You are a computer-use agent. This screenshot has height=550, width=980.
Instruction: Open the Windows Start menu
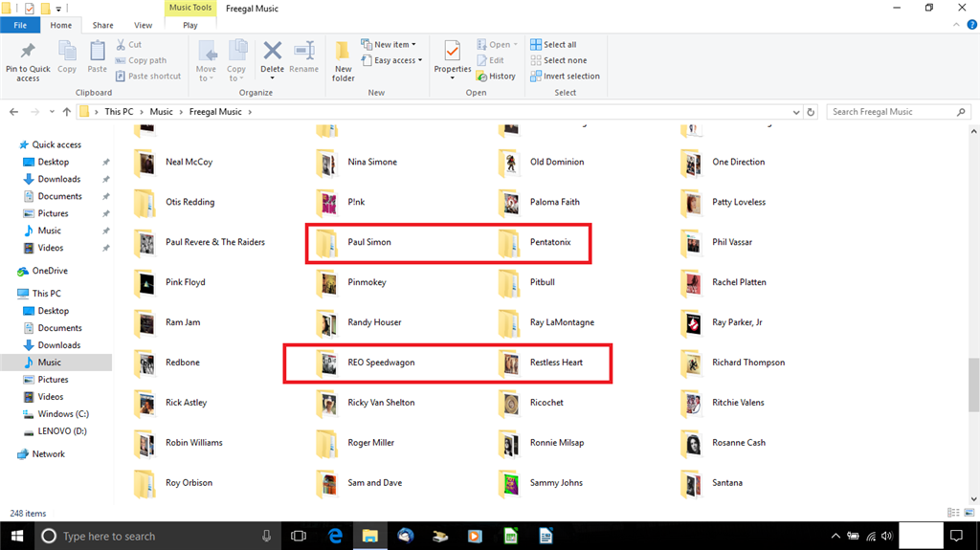[x=17, y=536]
